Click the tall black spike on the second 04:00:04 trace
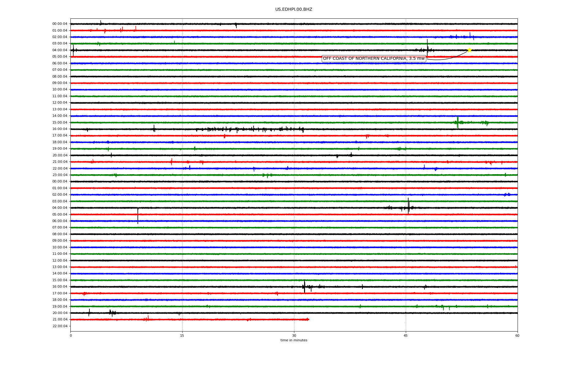 point(408,206)
